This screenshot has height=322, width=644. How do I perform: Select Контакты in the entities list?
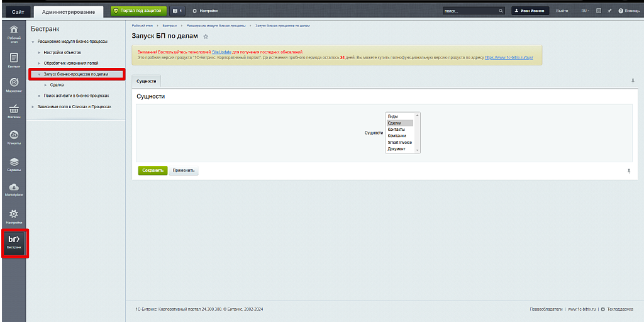coord(397,130)
